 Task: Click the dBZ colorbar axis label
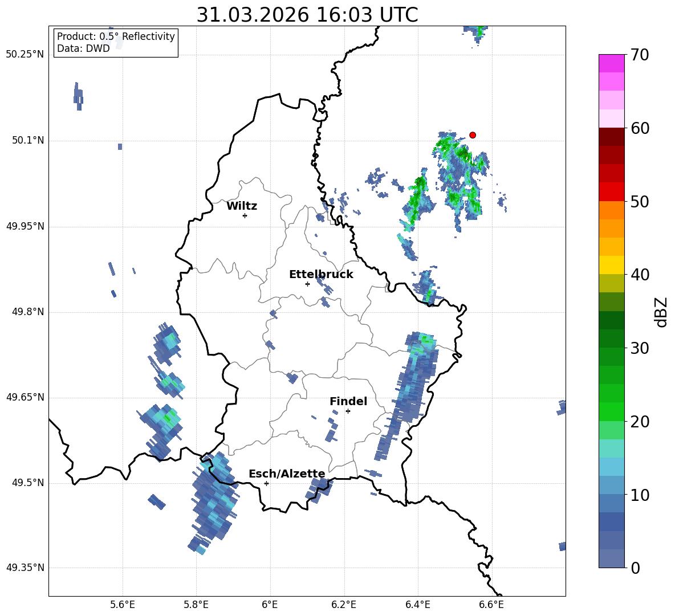[x=661, y=312]
